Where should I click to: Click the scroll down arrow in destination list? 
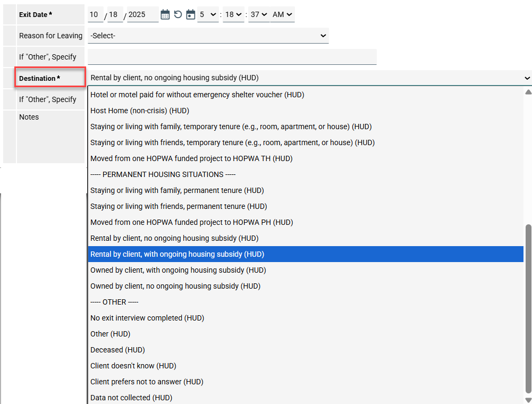[528, 400]
